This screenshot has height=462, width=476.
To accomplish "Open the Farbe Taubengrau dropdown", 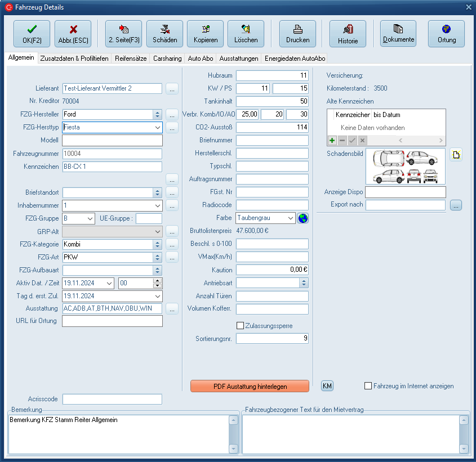I will coord(290,218).
